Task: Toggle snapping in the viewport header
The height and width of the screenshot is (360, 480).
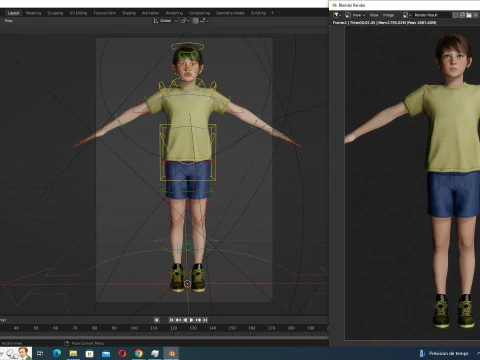Action: (196, 21)
